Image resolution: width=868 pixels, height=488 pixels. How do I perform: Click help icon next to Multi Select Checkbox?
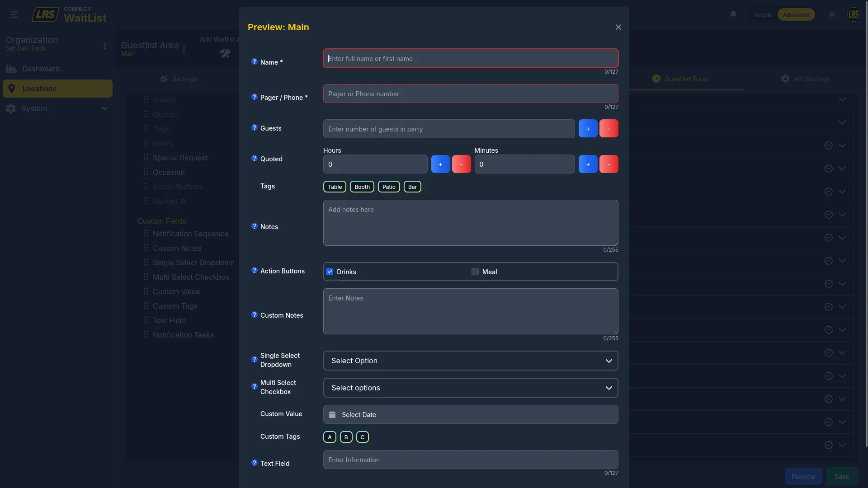click(x=255, y=387)
